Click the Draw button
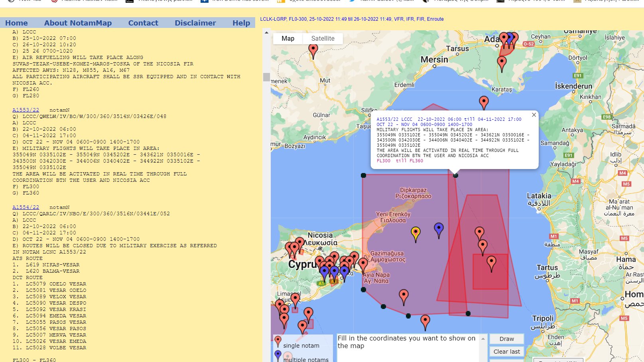The image size is (644, 362). click(x=506, y=339)
